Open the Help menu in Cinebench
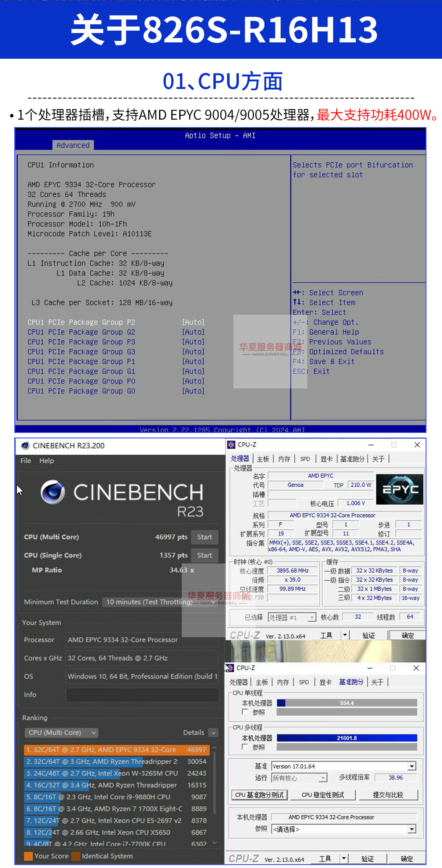Screen dimensions: 442x868 pyautogui.click(x=47, y=461)
